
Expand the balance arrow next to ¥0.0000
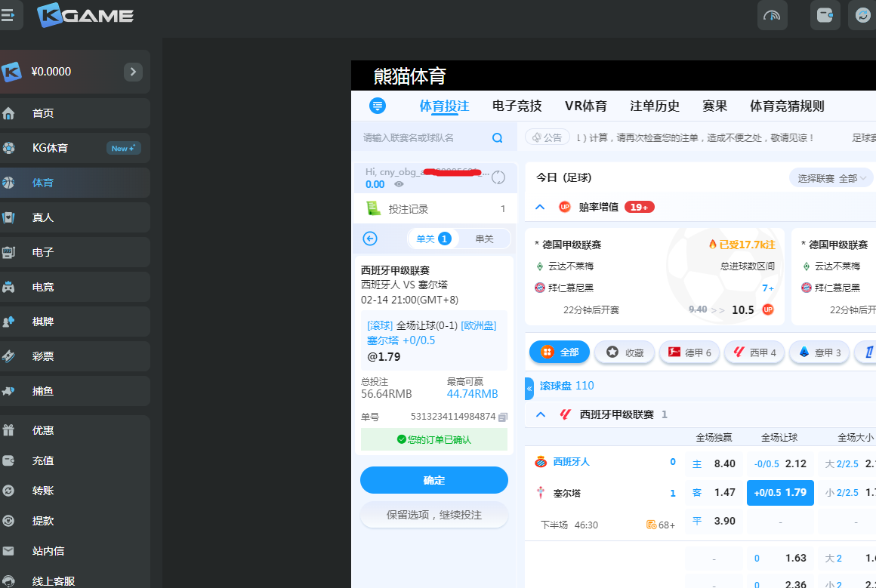pos(133,72)
